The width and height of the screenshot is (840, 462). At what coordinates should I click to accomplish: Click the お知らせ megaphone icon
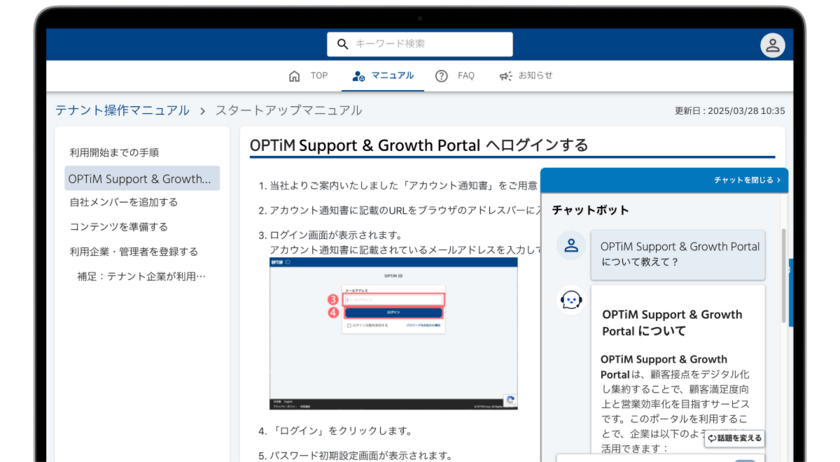click(x=506, y=76)
